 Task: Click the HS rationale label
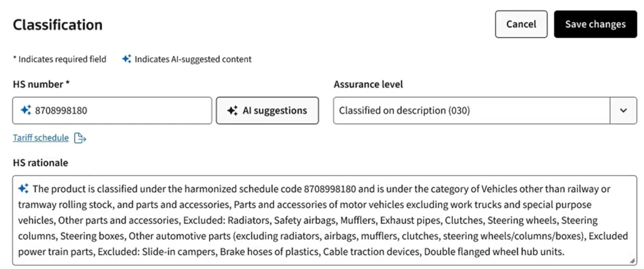tap(40, 162)
